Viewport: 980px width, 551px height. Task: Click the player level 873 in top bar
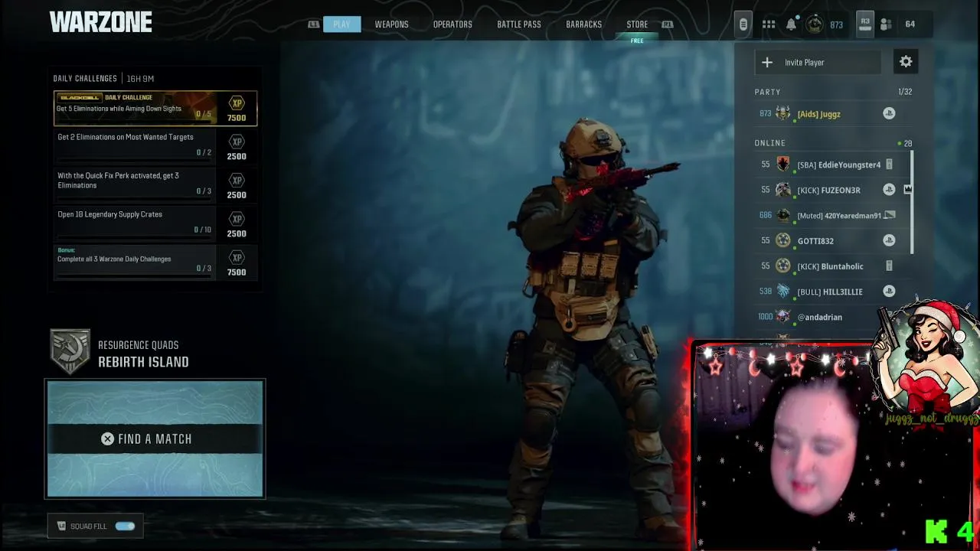[x=836, y=24]
